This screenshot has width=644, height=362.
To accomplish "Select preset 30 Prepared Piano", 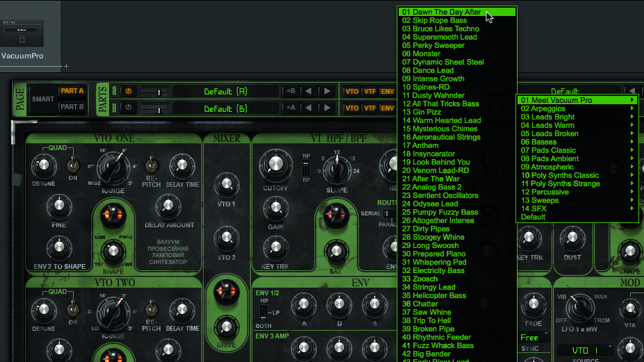I will (456, 254).
